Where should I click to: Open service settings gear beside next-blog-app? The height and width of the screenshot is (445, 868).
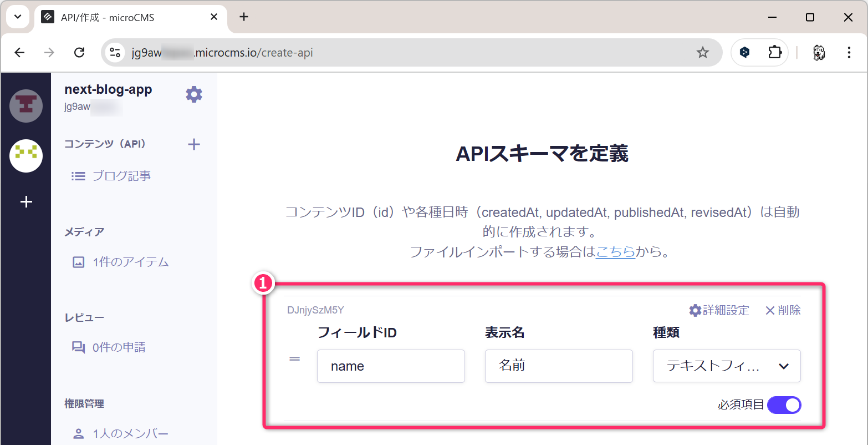[194, 94]
